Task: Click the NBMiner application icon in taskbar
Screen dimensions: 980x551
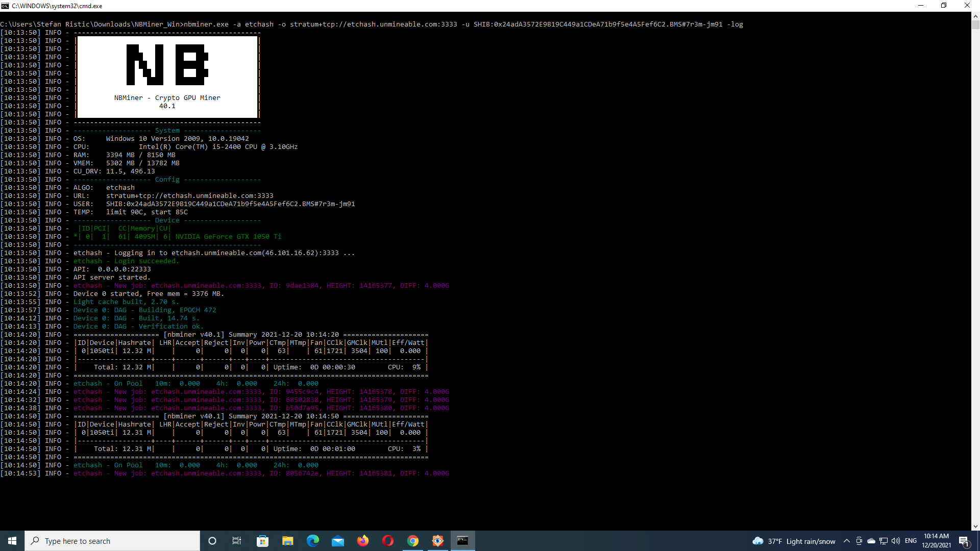Action: click(x=463, y=540)
